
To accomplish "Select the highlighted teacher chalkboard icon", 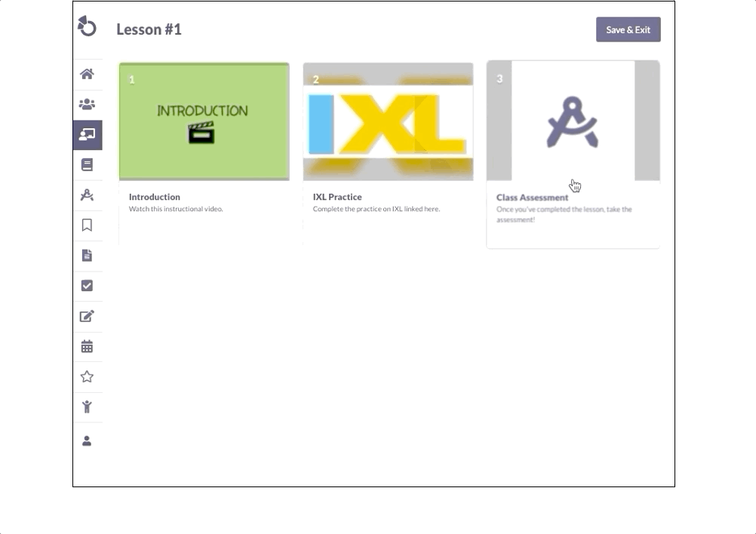I will pos(87,135).
